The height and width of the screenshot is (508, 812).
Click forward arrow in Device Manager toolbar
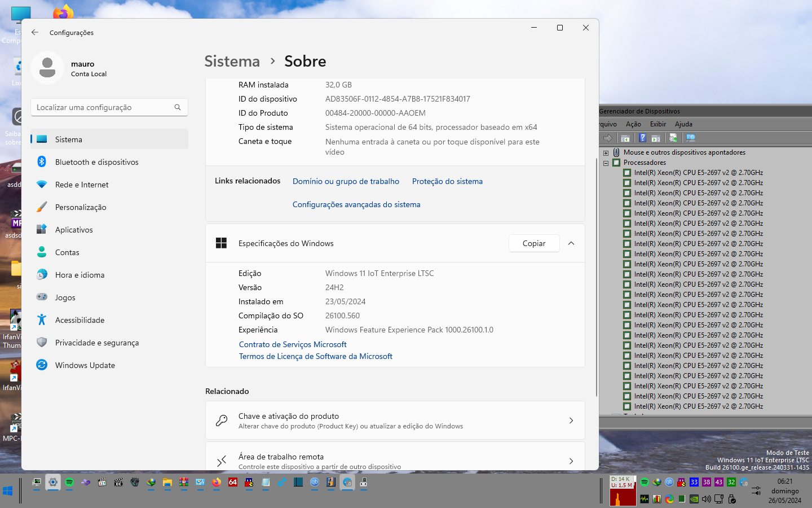click(608, 138)
